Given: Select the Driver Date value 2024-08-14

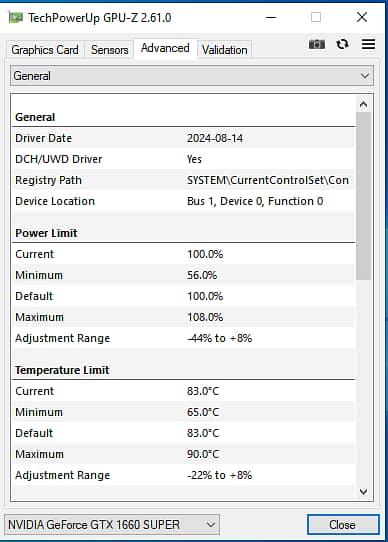Looking at the screenshot, I should 215,138.
